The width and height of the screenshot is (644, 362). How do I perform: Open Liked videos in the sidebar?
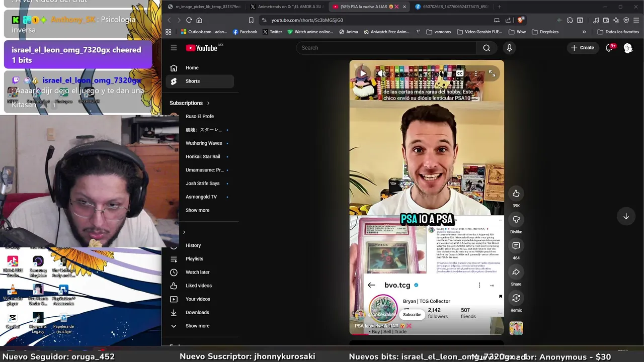[200, 286]
